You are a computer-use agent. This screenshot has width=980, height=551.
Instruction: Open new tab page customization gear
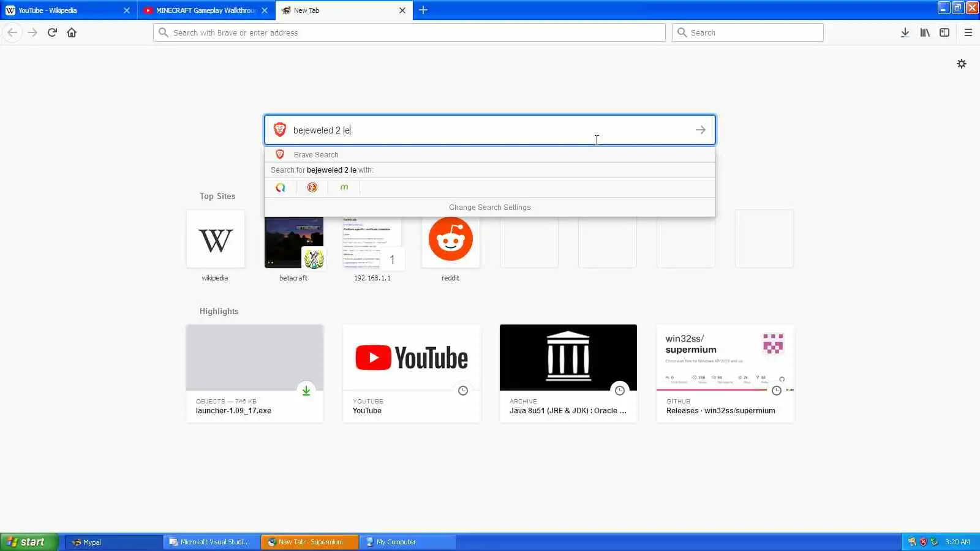coord(962,64)
